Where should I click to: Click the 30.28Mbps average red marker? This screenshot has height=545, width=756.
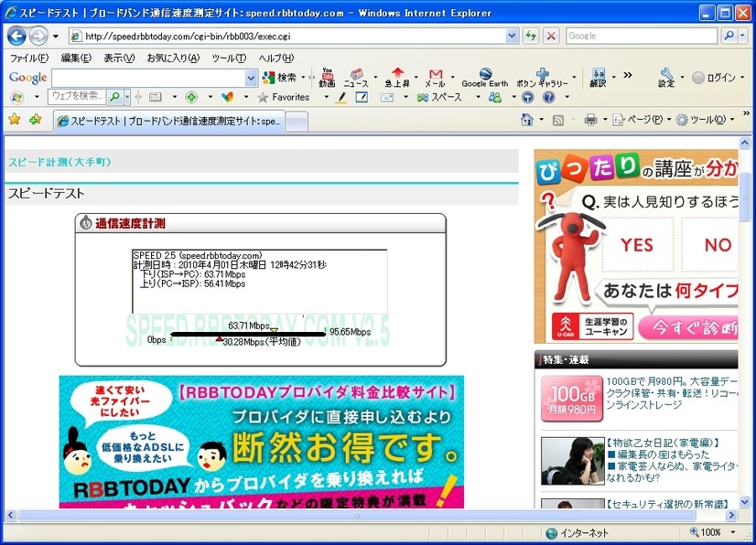pyautogui.click(x=220, y=339)
